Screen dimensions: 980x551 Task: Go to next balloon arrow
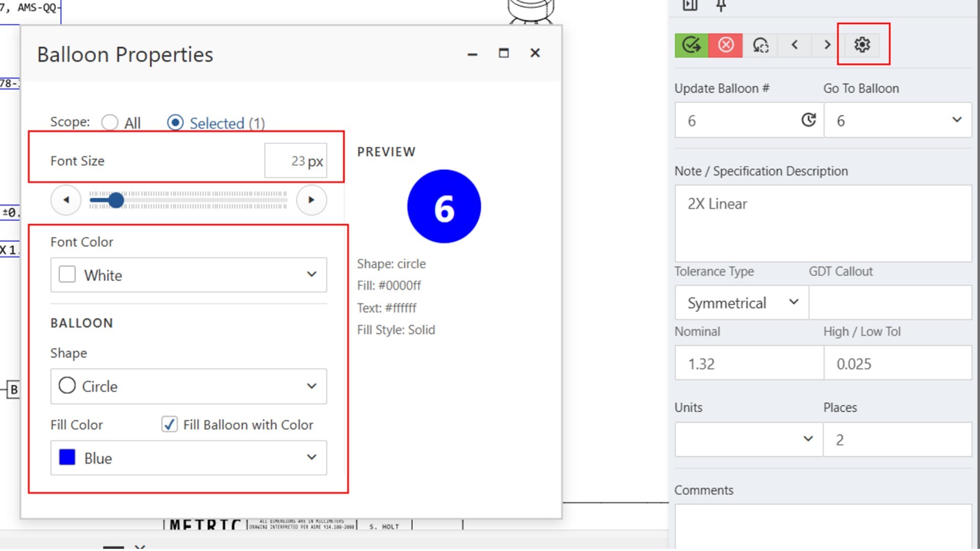tap(827, 45)
